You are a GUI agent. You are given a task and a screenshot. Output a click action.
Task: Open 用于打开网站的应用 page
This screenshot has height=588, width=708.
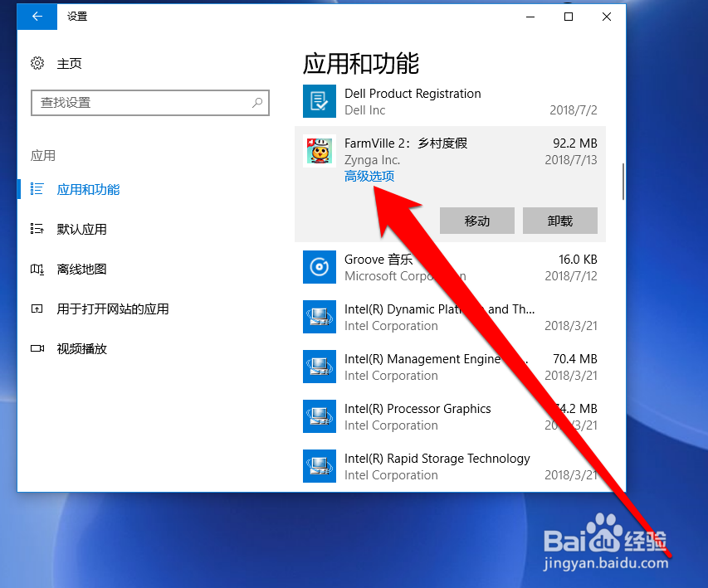pyautogui.click(x=113, y=309)
